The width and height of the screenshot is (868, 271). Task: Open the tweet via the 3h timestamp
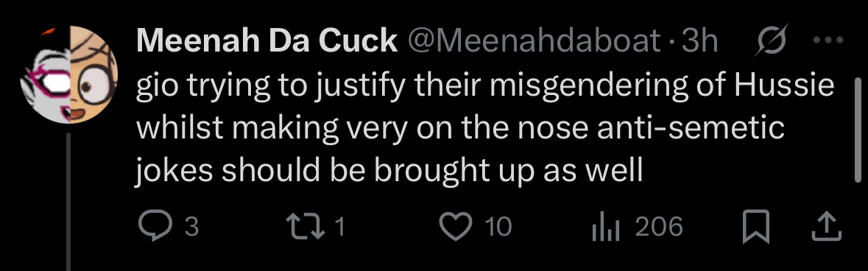click(x=699, y=41)
